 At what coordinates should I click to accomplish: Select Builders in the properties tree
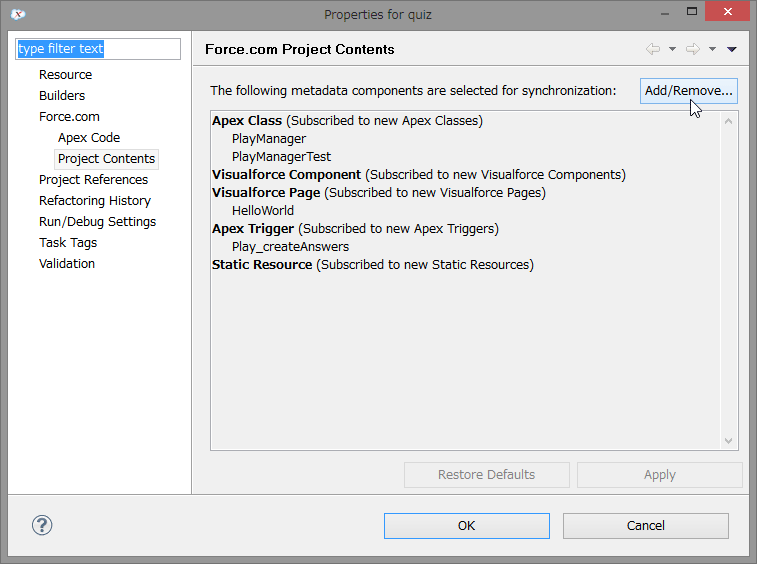coord(62,96)
